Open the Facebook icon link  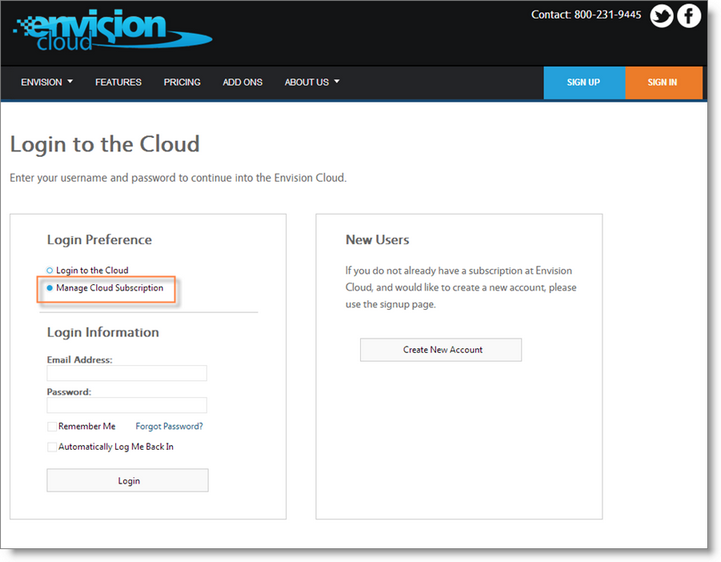pyautogui.click(x=689, y=16)
